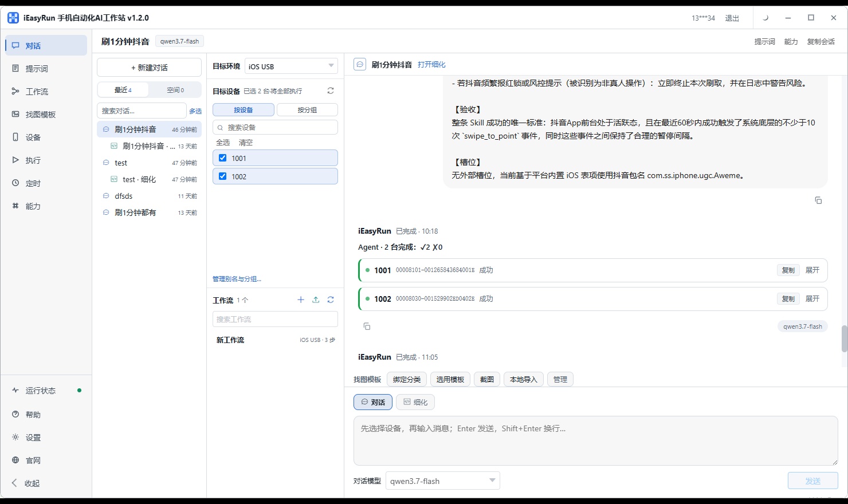Select all devices with 全选
This screenshot has width=848, height=504.
[x=223, y=143]
